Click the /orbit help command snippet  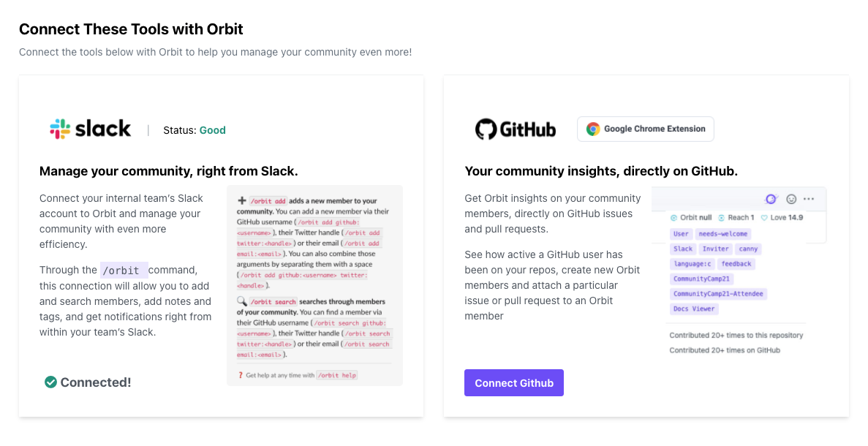(337, 375)
